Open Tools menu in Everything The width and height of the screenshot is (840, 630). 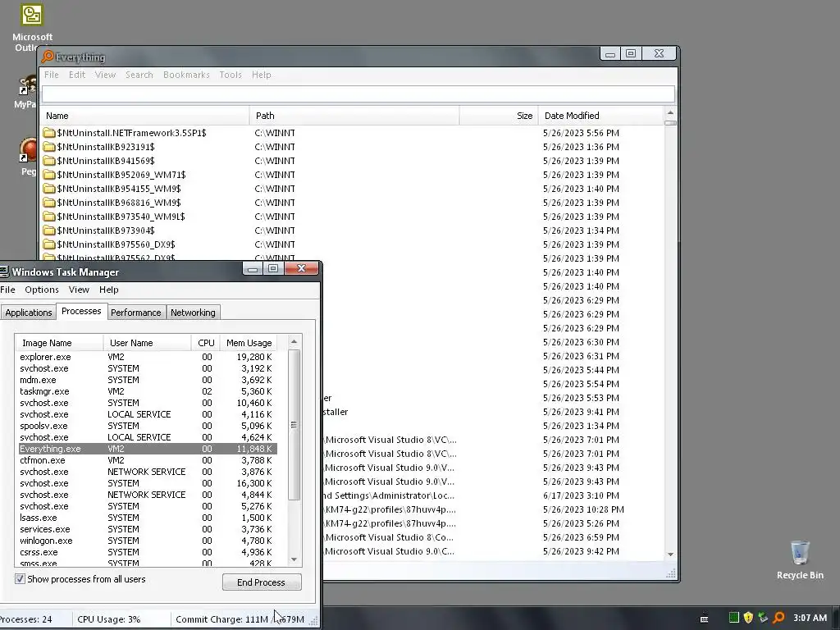click(231, 75)
